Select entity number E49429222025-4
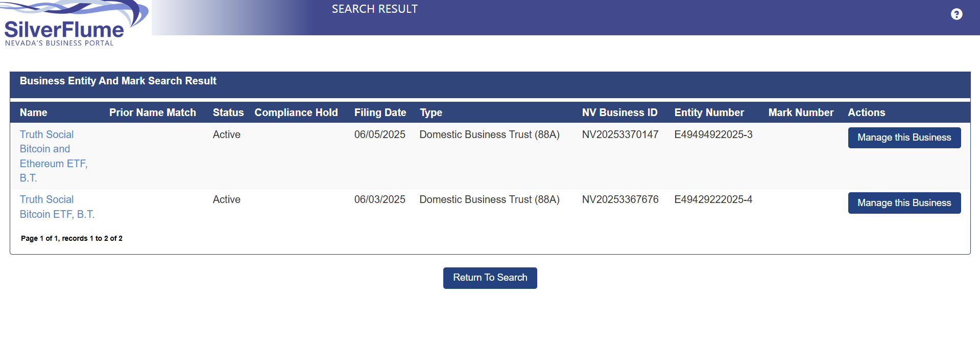The image size is (980, 340). pos(713,199)
